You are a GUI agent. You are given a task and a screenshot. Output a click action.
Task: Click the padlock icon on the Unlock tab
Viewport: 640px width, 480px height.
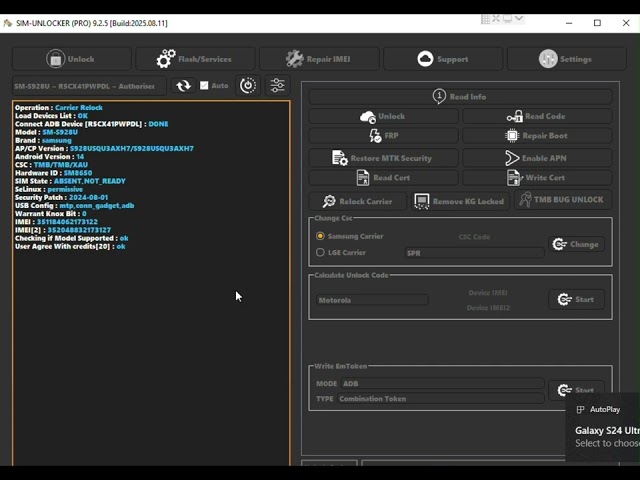coord(56,59)
